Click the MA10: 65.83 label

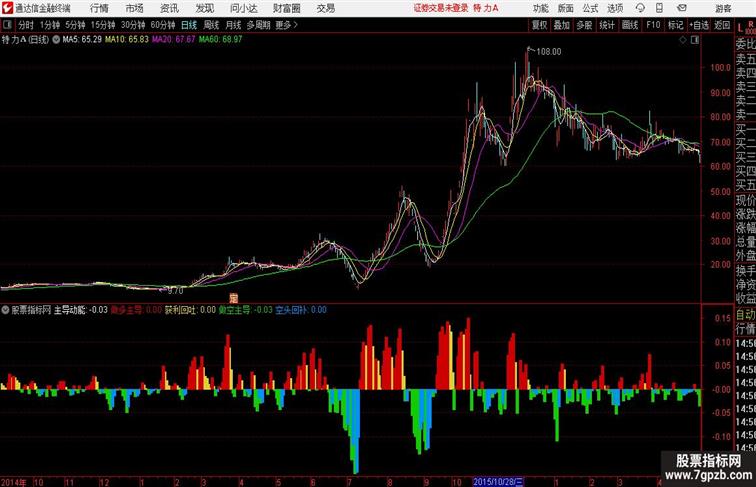[127, 40]
